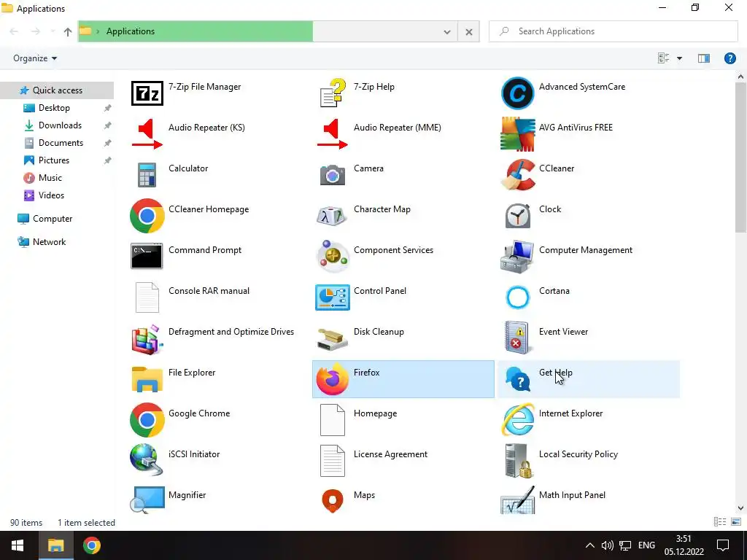Select the Disk Cleanup icon
Image resolution: width=747 pixels, height=560 pixels.
(333, 338)
